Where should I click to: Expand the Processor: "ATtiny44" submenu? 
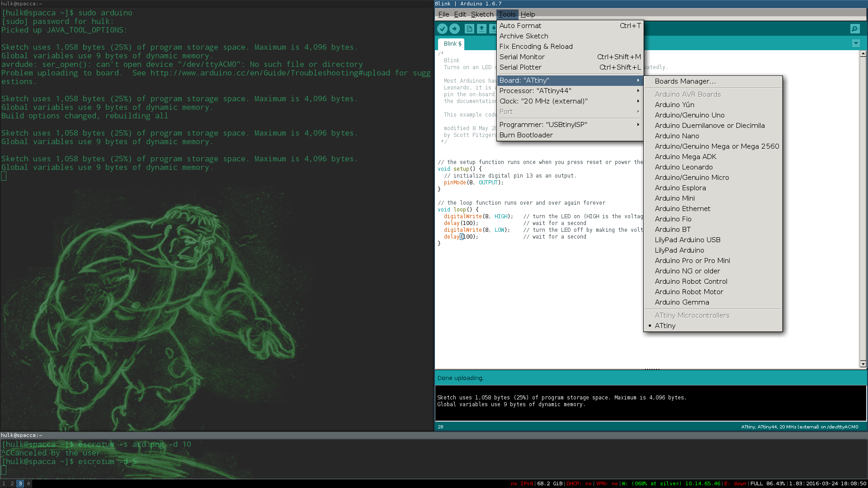click(x=570, y=91)
